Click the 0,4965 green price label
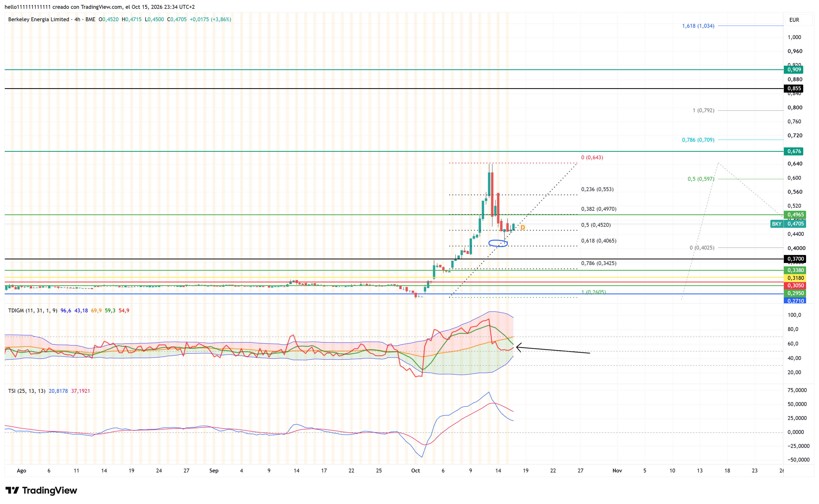This screenshot has width=819, height=504. 795,215
